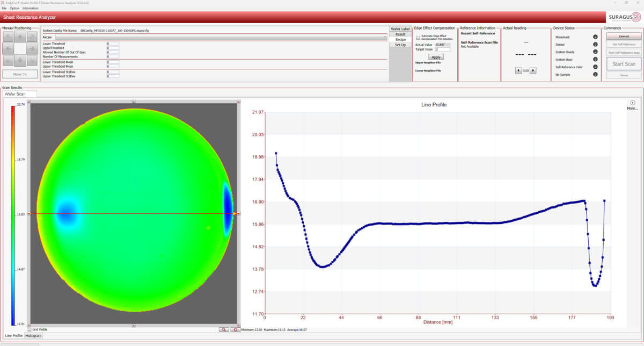Enable the Grid Visible checkbox
Screen dimensions: 644x346
pyautogui.click(x=30, y=329)
